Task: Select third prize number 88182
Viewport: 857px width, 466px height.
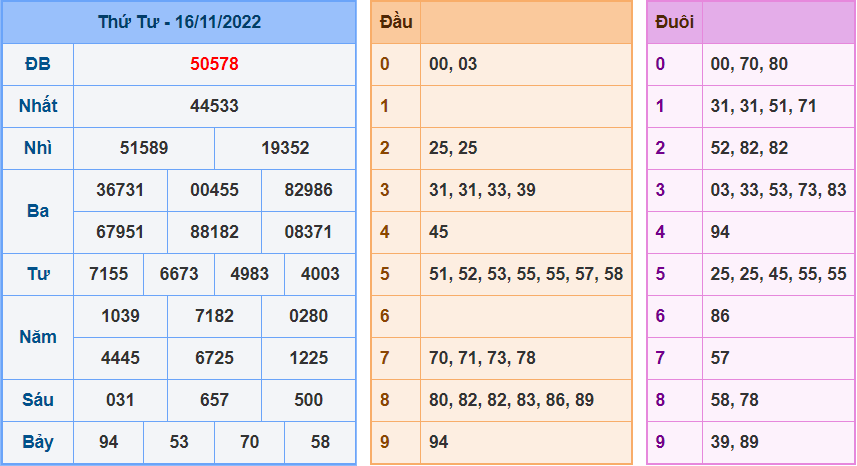Action: pos(214,232)
